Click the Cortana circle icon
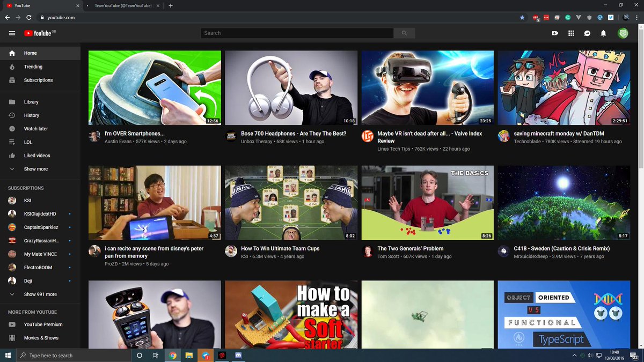Image resolution: width=644 pixels, height=362 pixels. pyautogui.click(x=140, y=355)
